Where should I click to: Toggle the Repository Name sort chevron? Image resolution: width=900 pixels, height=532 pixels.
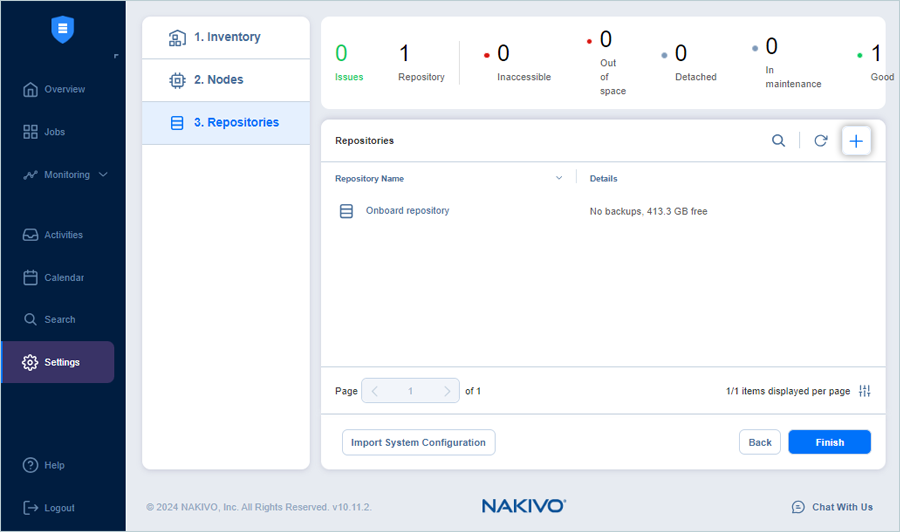click(559, 178)
